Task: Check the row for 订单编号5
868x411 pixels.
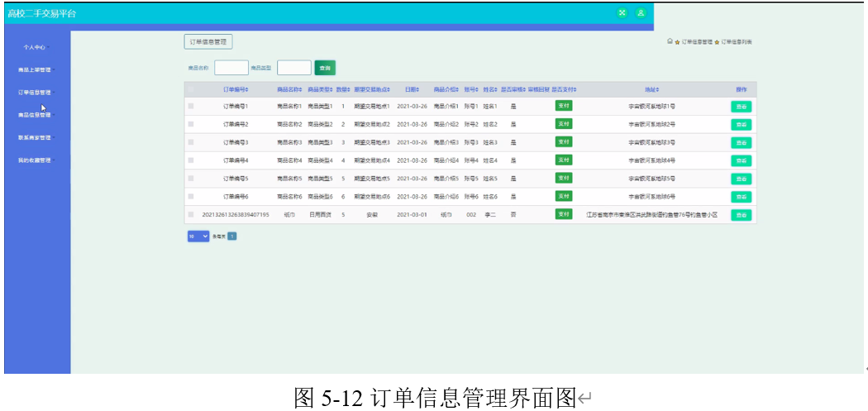Action: click(191, 179)
